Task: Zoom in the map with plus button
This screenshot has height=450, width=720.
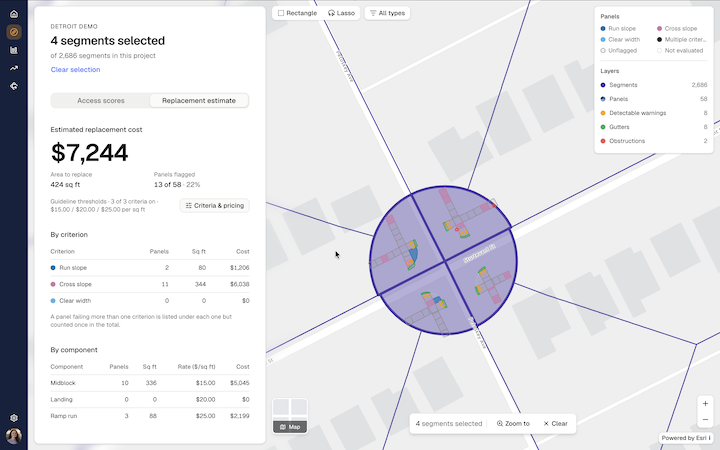Action: pyautogui.click(x=705, y=404)
